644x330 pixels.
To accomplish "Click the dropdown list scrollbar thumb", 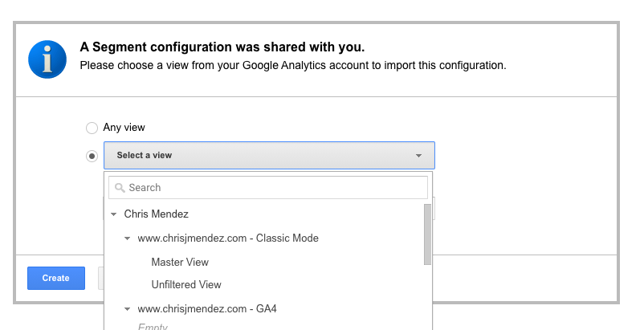I will click(x=427, y=234).
